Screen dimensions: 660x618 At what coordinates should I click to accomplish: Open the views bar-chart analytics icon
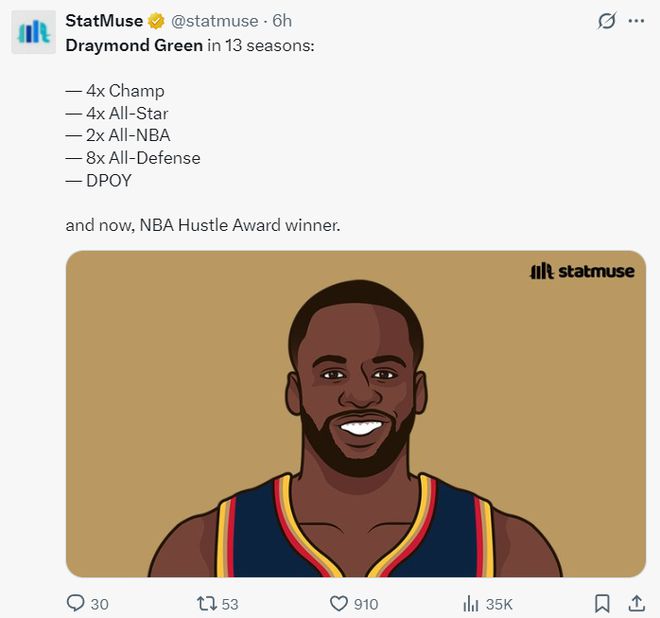pos(470,603)
